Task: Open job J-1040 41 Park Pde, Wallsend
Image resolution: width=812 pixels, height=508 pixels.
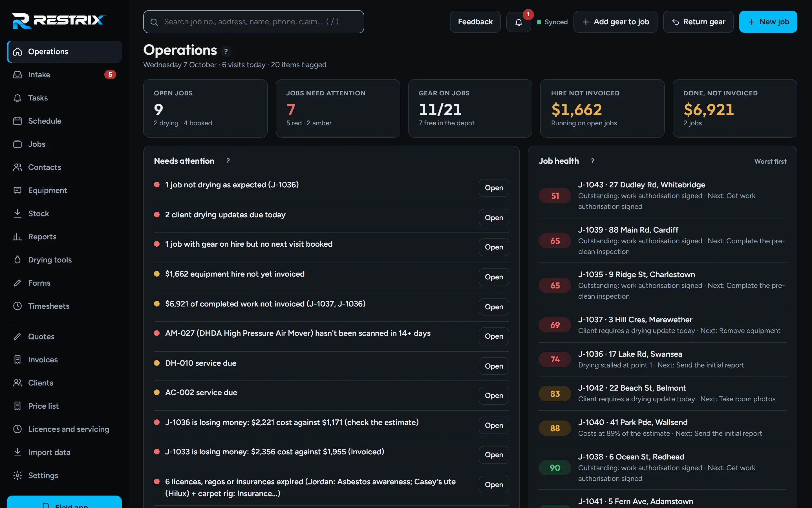Action: click(x=662, y=428)
